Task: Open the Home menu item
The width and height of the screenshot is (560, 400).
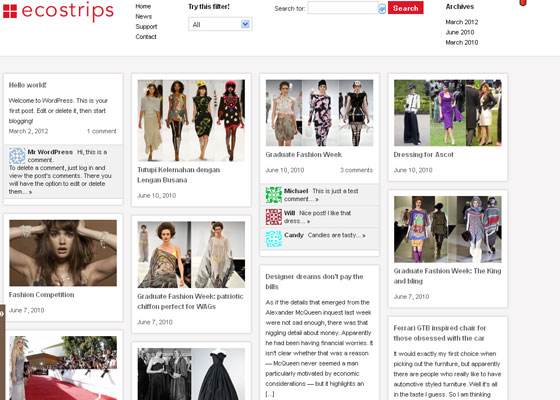Action: click(x=143, y=6)
